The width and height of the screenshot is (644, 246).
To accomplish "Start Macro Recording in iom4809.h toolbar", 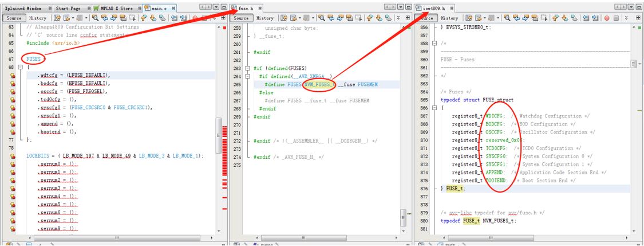I will point(607,18).
